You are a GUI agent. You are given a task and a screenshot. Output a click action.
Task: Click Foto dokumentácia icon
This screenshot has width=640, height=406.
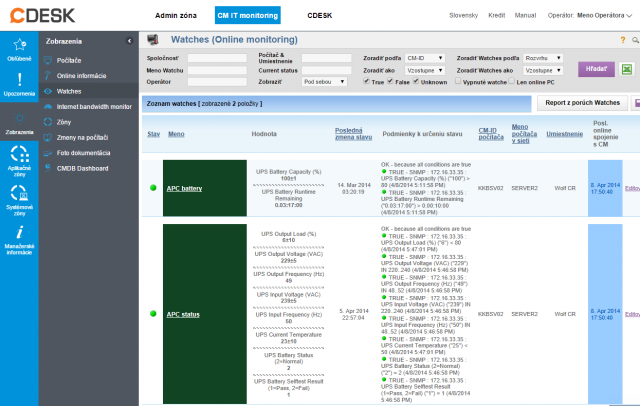(x=48, y=153)
